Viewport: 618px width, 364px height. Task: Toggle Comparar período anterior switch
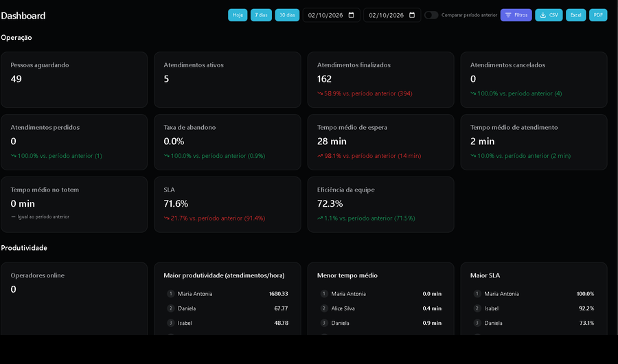point(431,15)
